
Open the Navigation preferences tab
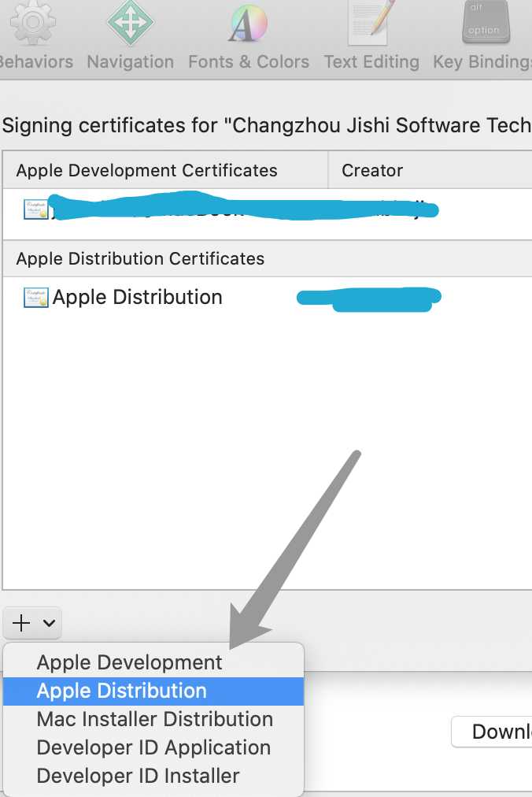coord(130,35)
